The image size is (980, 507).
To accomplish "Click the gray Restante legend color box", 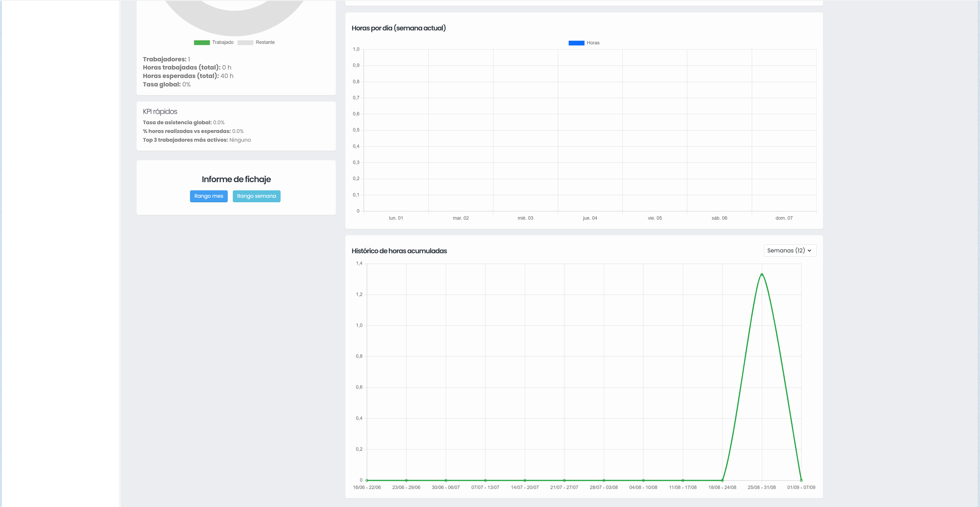I will pos(245,43).
